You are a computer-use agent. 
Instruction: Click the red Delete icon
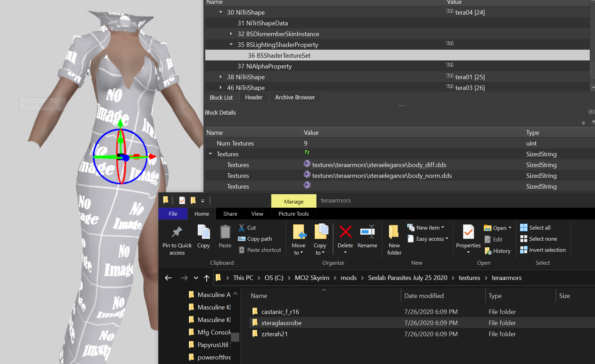[345, 232]
